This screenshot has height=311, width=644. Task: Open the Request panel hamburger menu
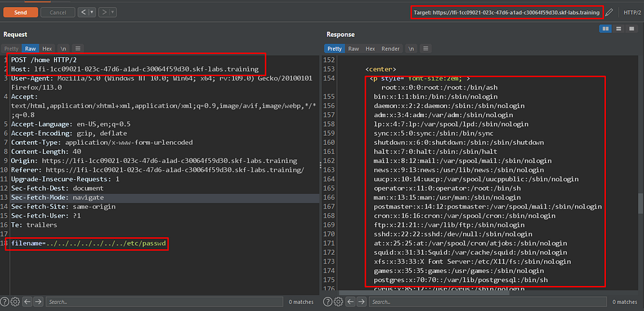[x=78, y=48]
